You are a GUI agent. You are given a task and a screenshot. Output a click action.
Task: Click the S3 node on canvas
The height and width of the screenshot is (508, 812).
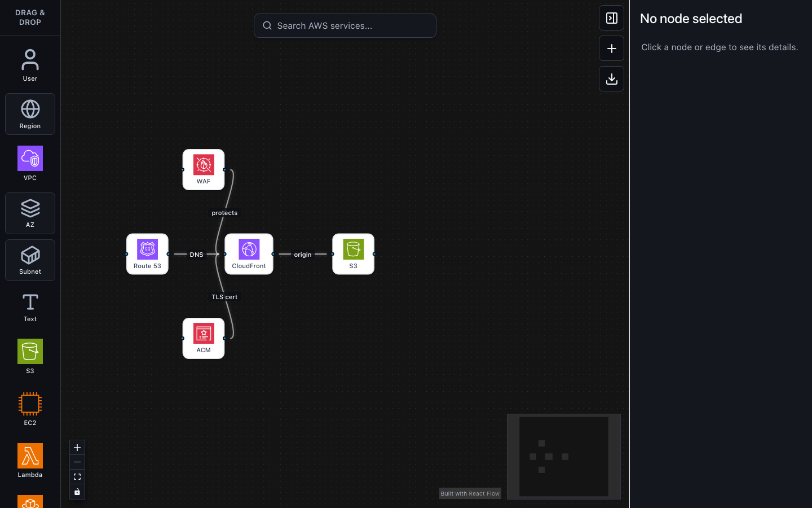click(353, 254)
